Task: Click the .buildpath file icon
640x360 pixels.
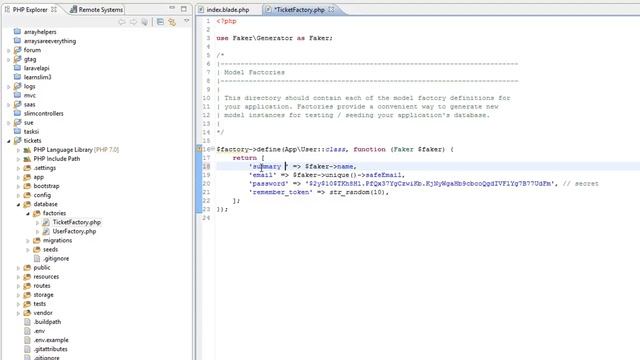Action: click(x=27, y=322)
